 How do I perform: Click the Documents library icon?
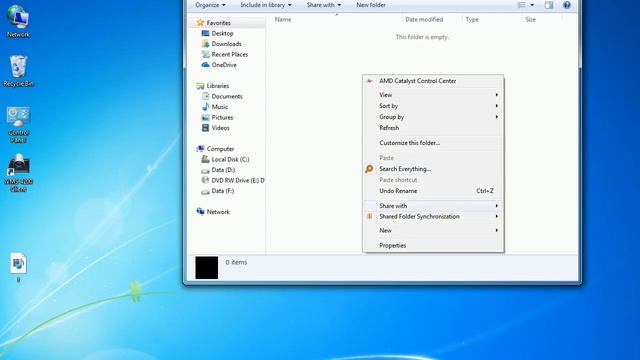[205, 96]
